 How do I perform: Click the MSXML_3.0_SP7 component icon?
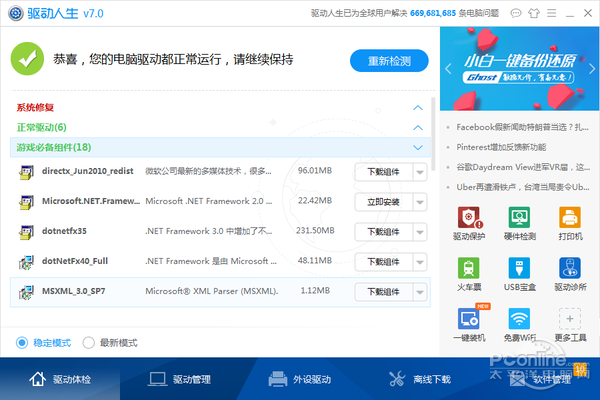pyautogui.click(x=26, y=292)
